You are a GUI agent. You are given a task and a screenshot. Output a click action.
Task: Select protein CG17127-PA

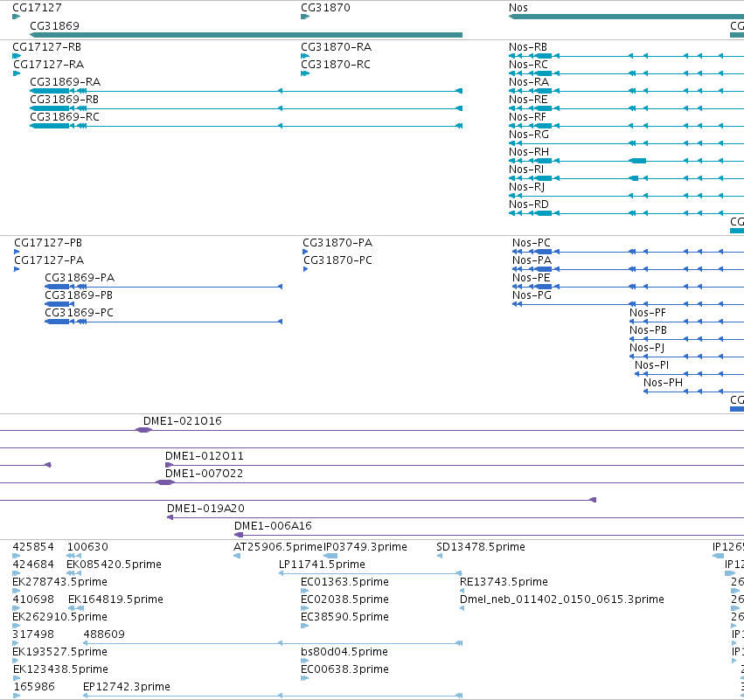click(x=49, y=260)
